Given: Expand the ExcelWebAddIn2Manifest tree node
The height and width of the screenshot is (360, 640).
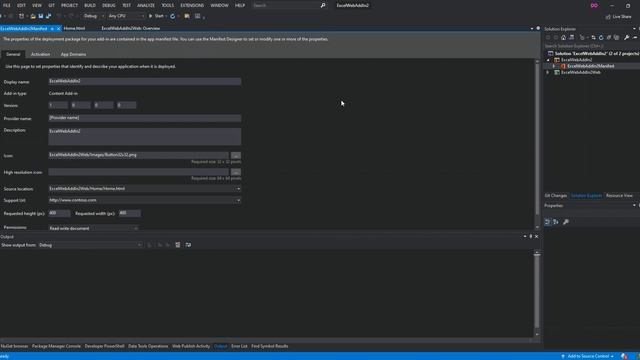Looking at the screenshot, I should pos(554,66).
